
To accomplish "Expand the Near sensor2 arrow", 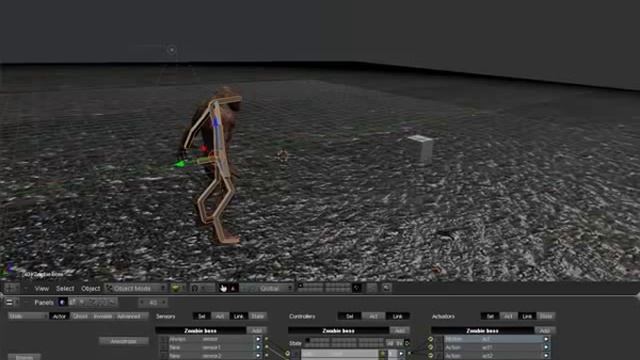I will click(x=258, y=356).
